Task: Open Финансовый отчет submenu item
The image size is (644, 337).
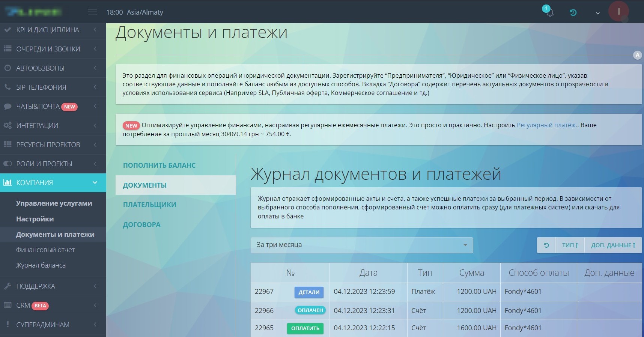Action: point(45,250)
